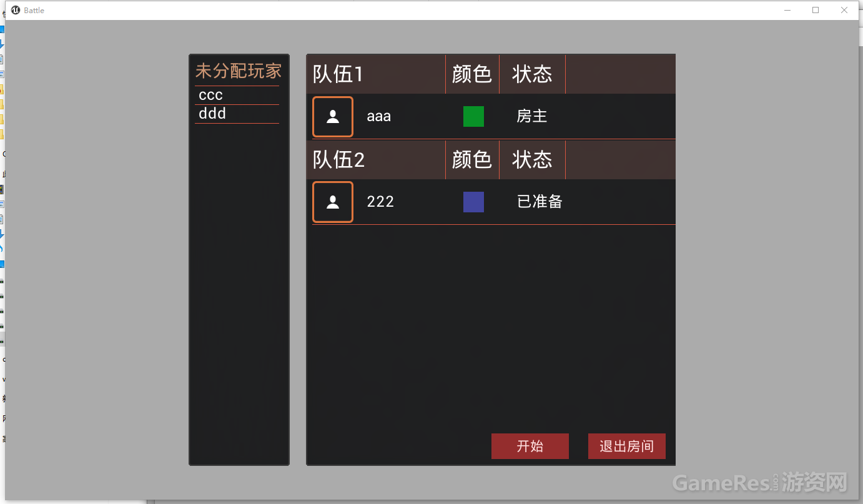Select the 状态 column header in 队伍2

[x=531, y=160]
